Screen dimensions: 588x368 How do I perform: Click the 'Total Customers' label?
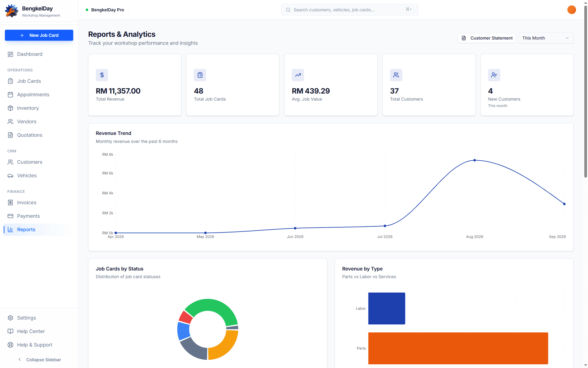point(406,99)
